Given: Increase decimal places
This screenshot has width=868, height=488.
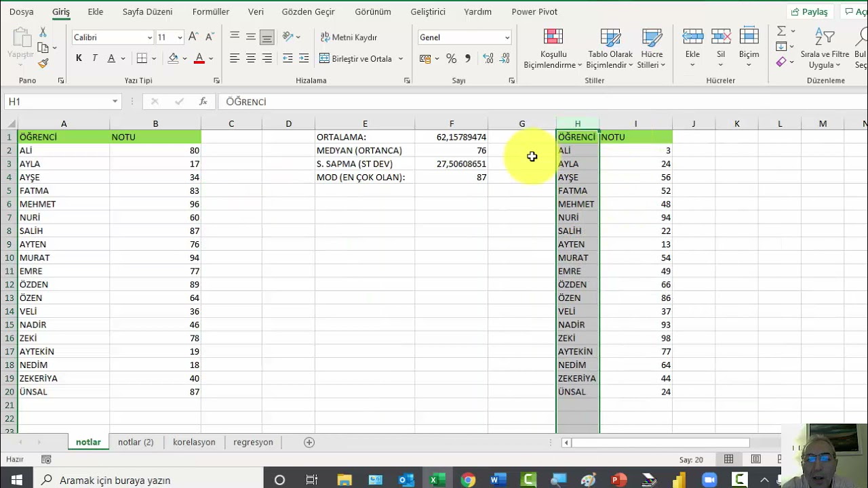Looking at the screenshot, I should click(x=488, y=59).
